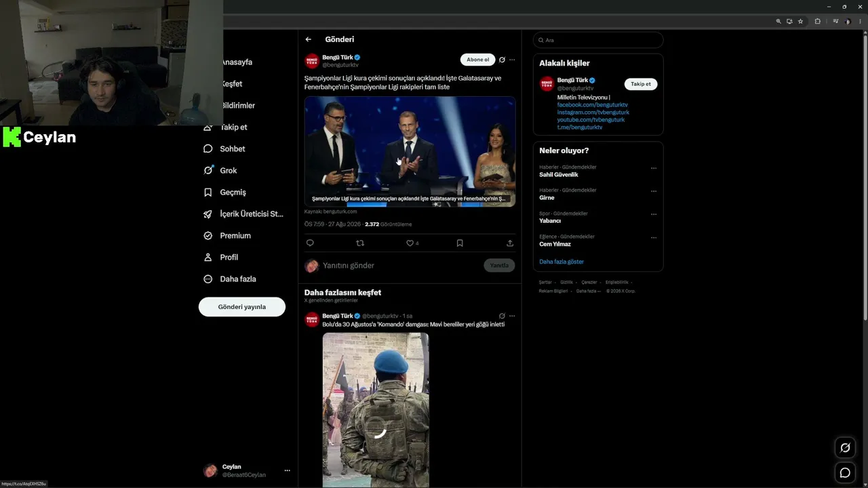Image resolution: width=868 pixels, height=488 pixels.
Task: Click the Abone ol button
Action: point(477,60)
